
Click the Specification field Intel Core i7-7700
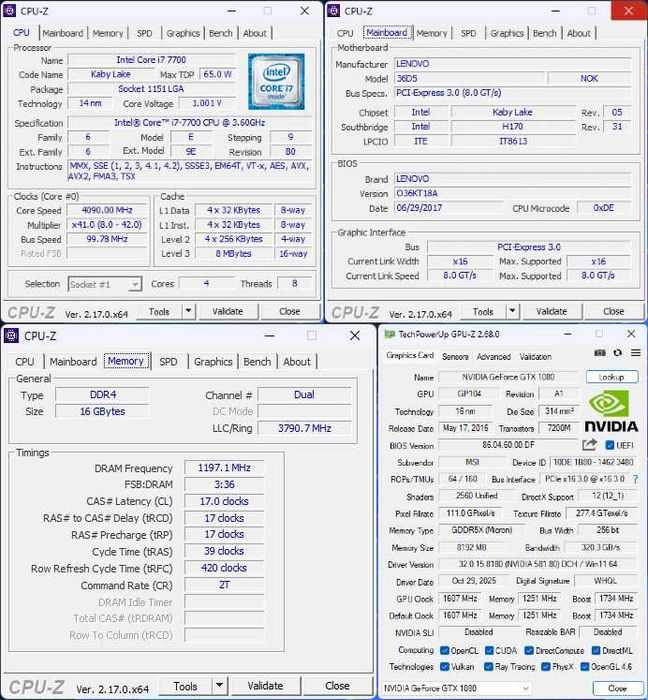pyautogui.click(x=190, y=122)
